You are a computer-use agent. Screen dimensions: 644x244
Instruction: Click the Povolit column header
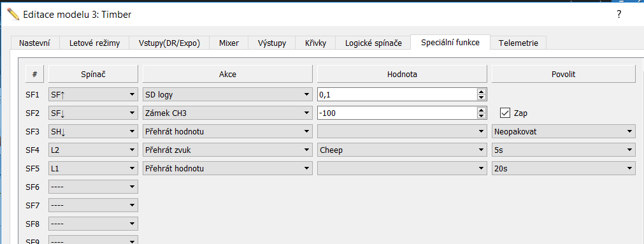pyautogui.click(x=564, y=74)
